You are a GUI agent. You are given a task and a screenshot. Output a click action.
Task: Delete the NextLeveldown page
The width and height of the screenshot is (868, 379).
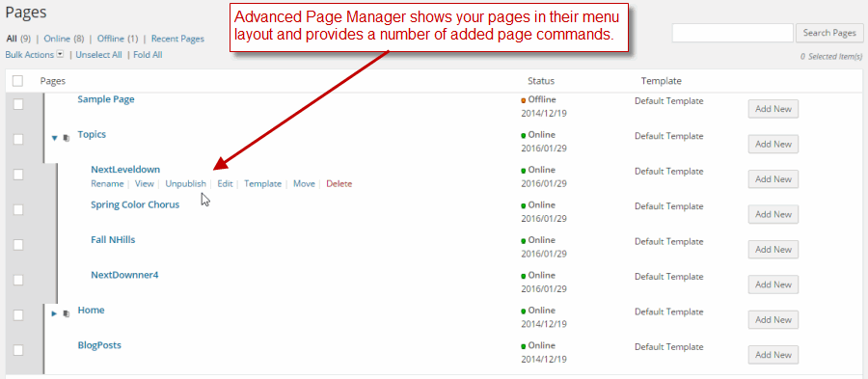tap(339, 183)
